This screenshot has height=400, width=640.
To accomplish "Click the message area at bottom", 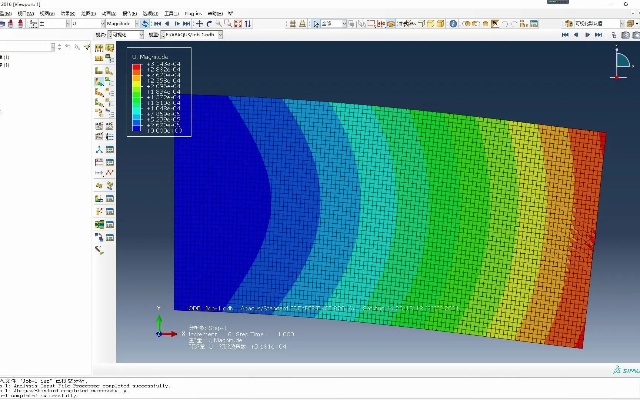I will click(x=320, y=388).
